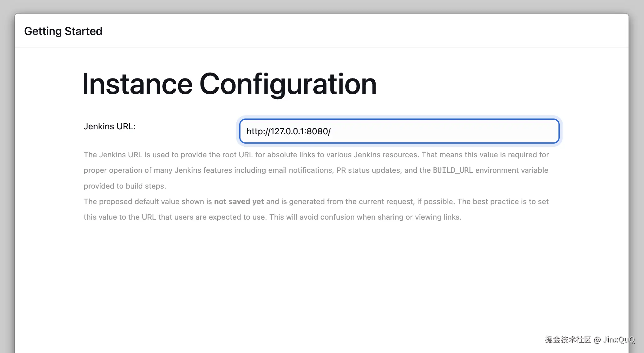The image size is (644, 353).
Task: Click 'provided to build steps.' text line
Action: 125,186
